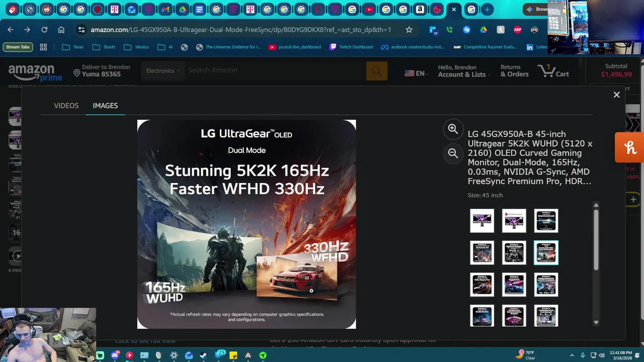The image size is (644, 362).
Task: Change delivery location Yuma 85365
Action: [102, 71]
